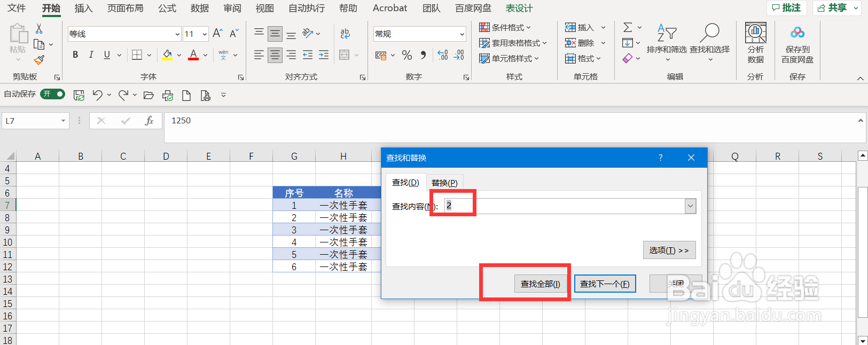Open 条件格式 dropdown
Screen dimensions: 868x345
505,27
